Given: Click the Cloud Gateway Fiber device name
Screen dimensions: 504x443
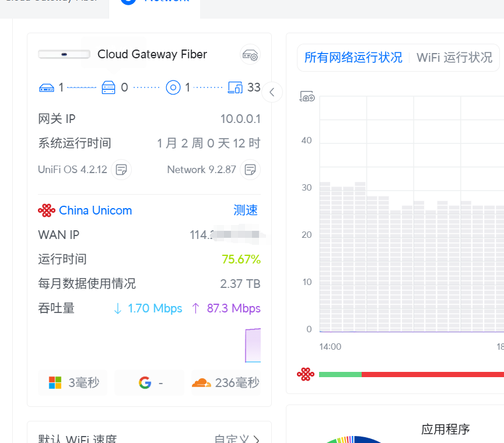Looking at the screenshot, I should coord(152,54).
